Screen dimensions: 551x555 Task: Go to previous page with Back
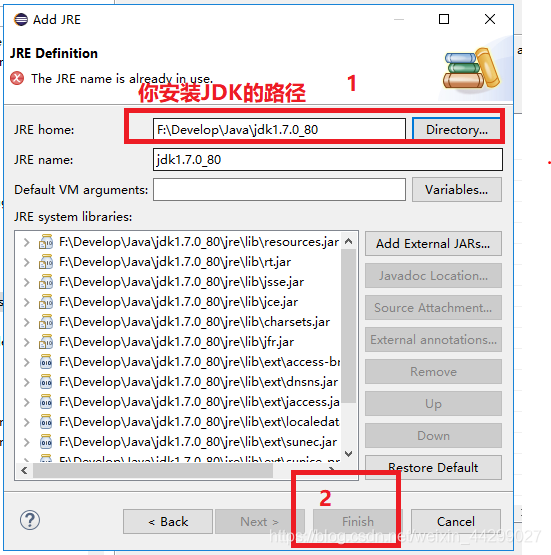coord(168,521)
